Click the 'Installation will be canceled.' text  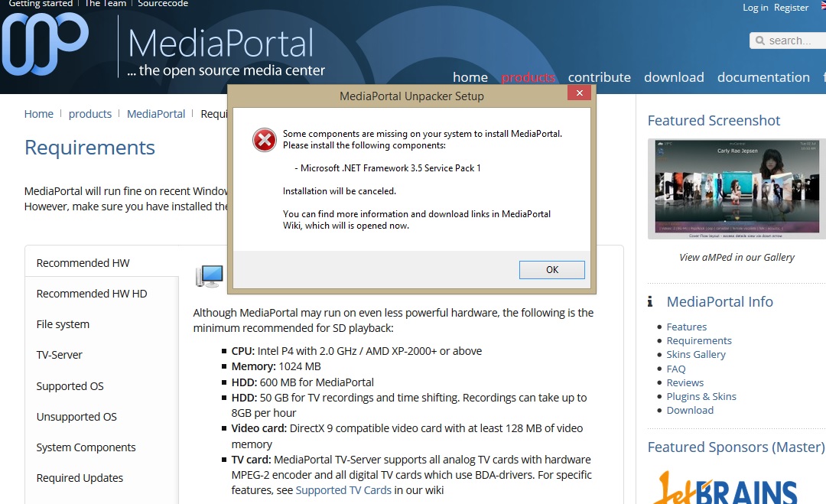pos(340,191)
